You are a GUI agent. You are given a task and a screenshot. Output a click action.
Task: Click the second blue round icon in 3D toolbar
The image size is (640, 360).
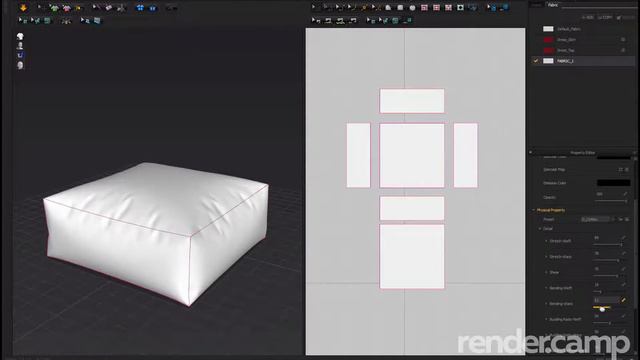[152, 8]
